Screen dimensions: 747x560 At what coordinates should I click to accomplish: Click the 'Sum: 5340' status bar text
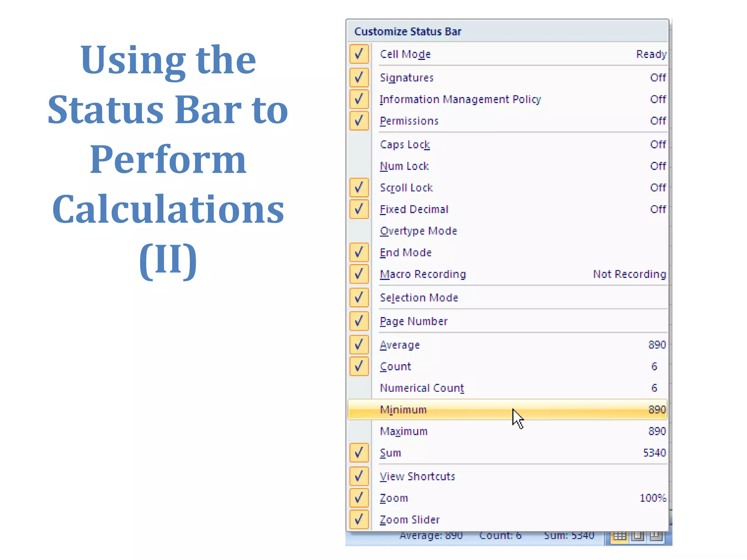coord(569,536)
